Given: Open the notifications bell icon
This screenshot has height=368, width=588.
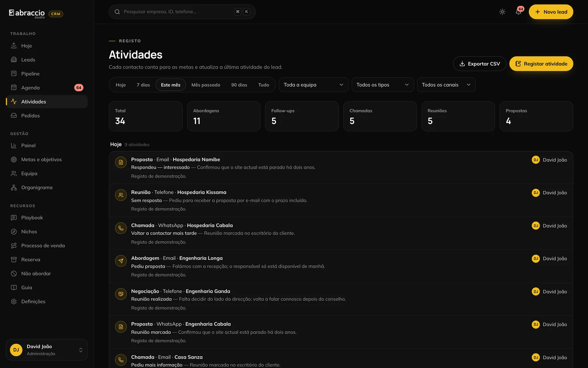Looking at the screenshot, I should (519, 12).
